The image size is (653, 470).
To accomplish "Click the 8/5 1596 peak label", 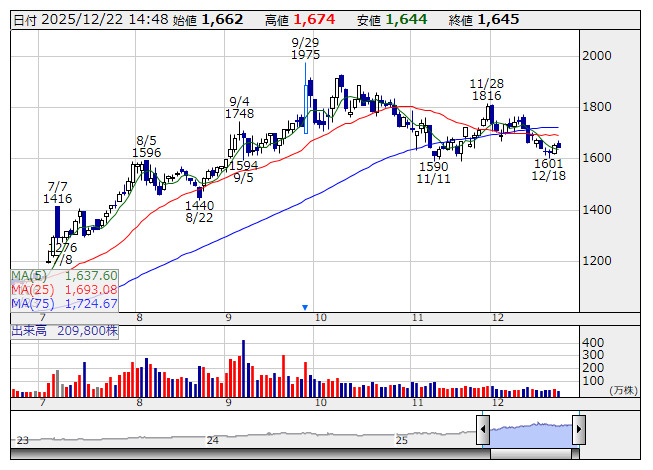I will pos(147,147).
